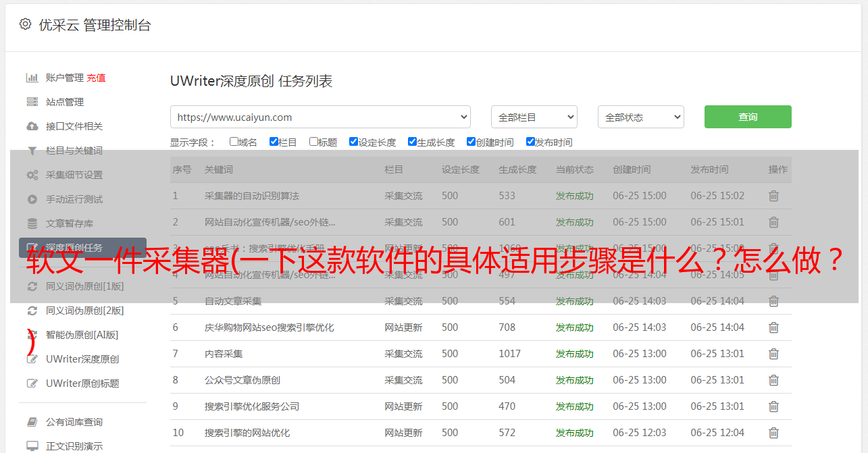This screenshot has height=453, width=868.
Task: Click generated length value 470
Action: (507, 406)
